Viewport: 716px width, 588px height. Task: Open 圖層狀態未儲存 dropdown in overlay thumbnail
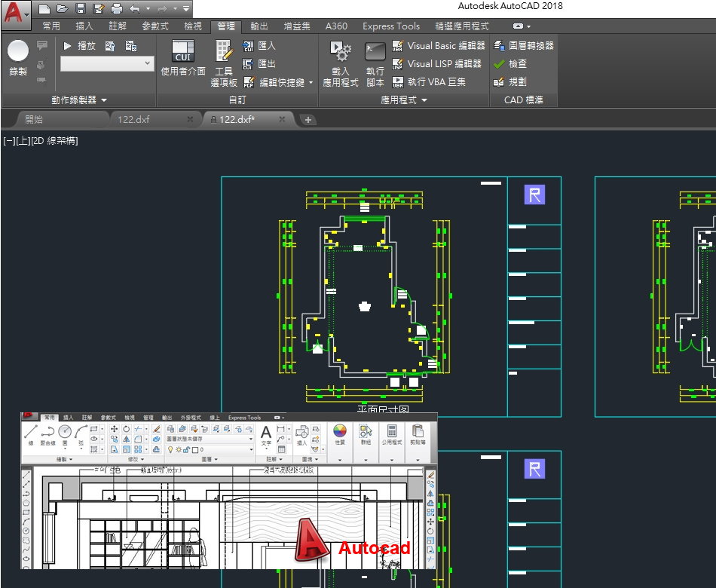point(210,439)
